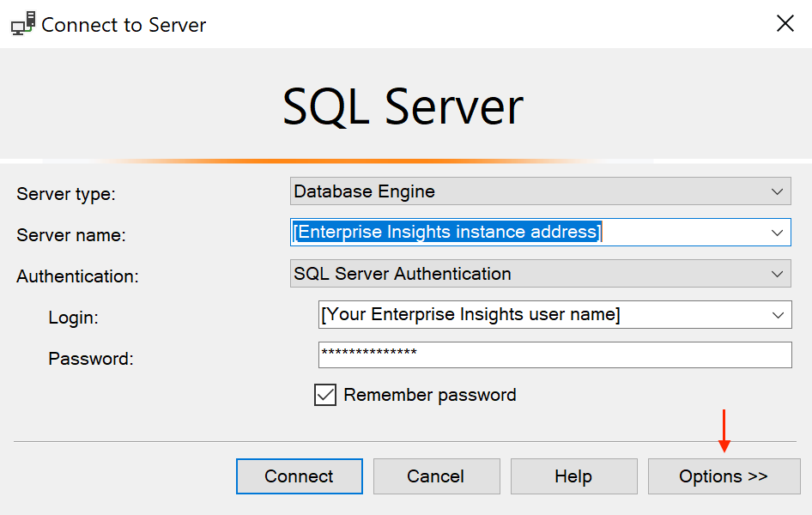Click the "Remember password" label text
Screen dimensions: 812x515
click(x=430, y=395)
